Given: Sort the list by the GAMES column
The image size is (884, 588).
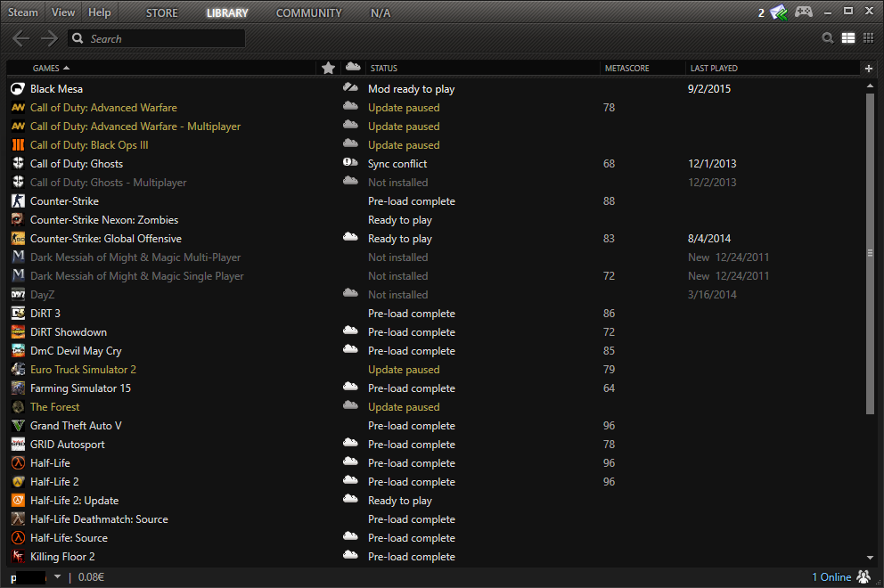Looking at the screenshot, I should 51,68.
